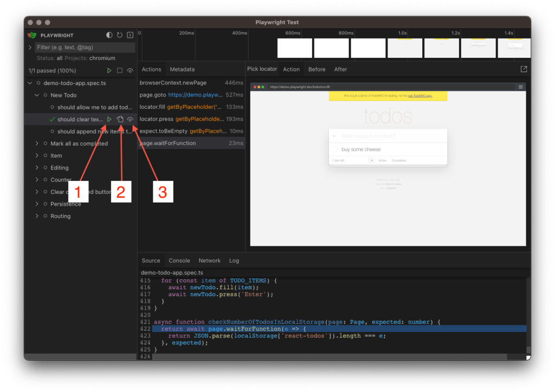
Task: Activate the Pick locator tool
Action: (262, 69)
